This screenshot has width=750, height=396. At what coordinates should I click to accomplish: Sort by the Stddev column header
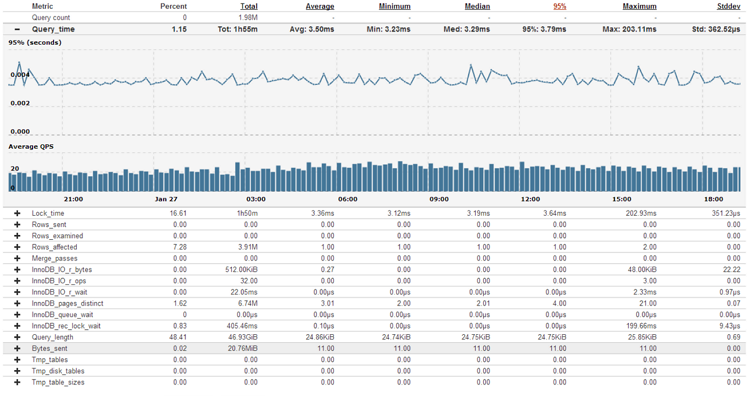click(x=729, y=6)
